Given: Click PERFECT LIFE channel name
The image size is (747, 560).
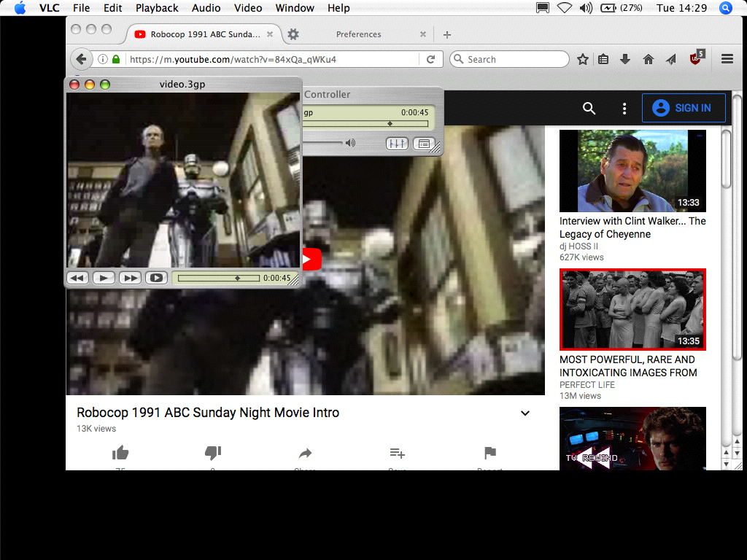Looking at the screenshot, I should click(x=587, y=385).
